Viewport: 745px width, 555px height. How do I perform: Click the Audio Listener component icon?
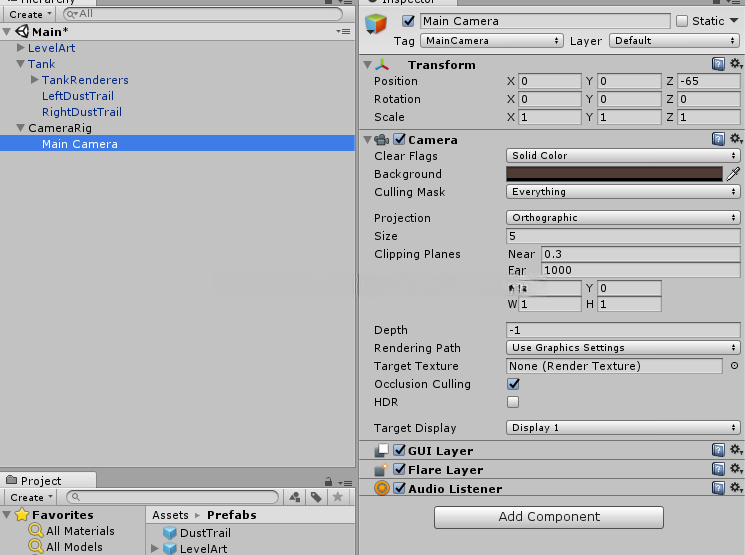[382, 488]
